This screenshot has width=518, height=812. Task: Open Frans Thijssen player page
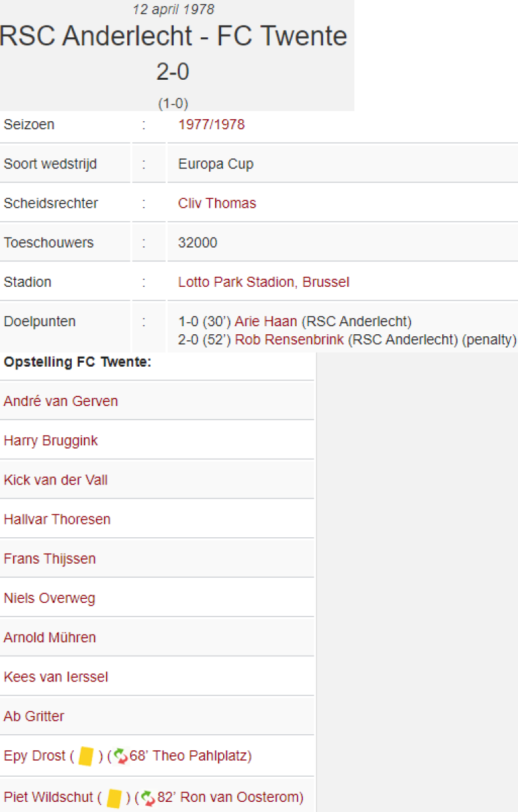coord(49,558)
